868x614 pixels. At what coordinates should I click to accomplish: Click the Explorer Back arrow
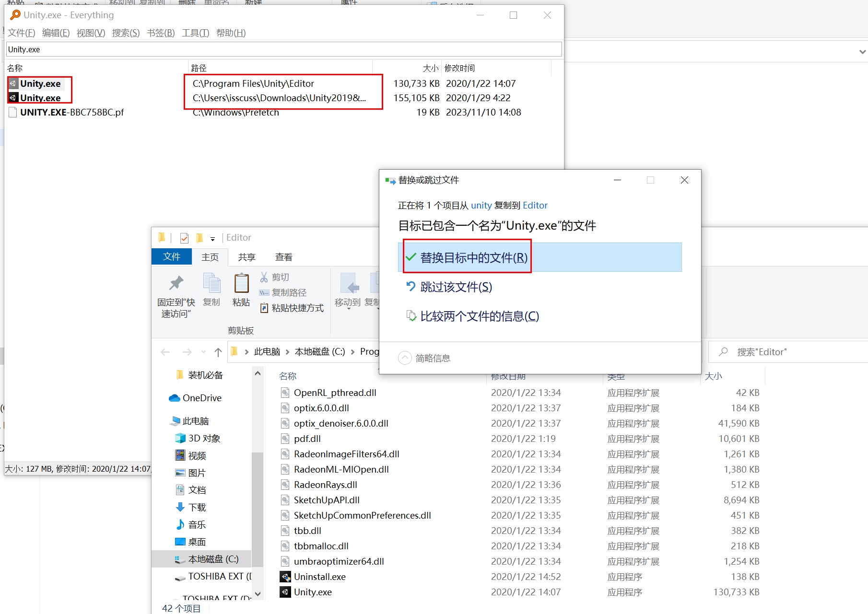tap(165, 352)
